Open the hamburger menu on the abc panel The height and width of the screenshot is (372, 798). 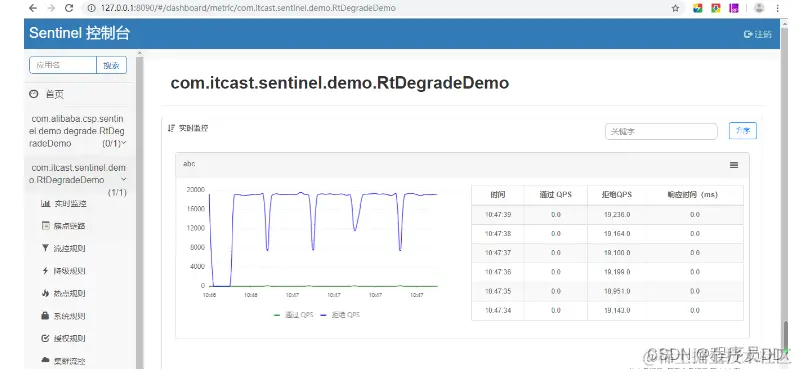[734, 165]
